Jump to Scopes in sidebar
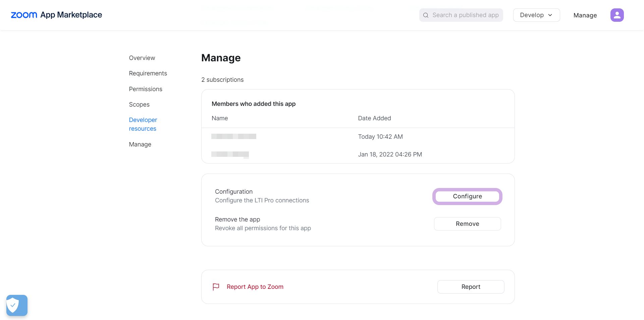 (x=139, y=105)
